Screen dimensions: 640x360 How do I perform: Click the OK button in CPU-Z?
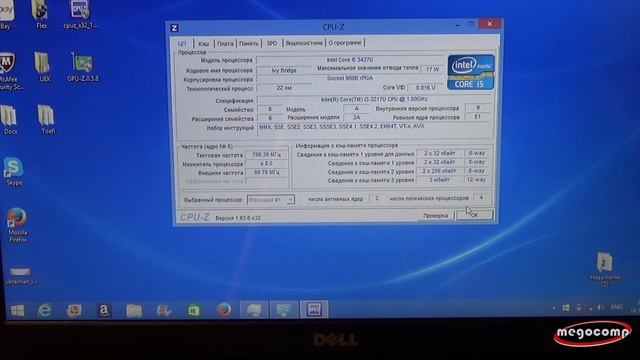[475, 215]
